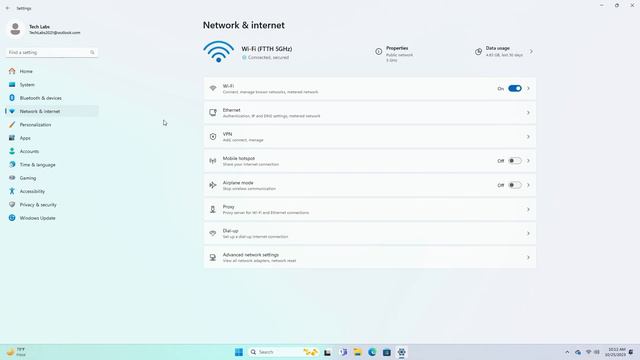The width and height of the screenshot is (640, 360).
Task: Click the Wi-Fi (FTTH 5GHz) network name
Action: click(267, 49)
